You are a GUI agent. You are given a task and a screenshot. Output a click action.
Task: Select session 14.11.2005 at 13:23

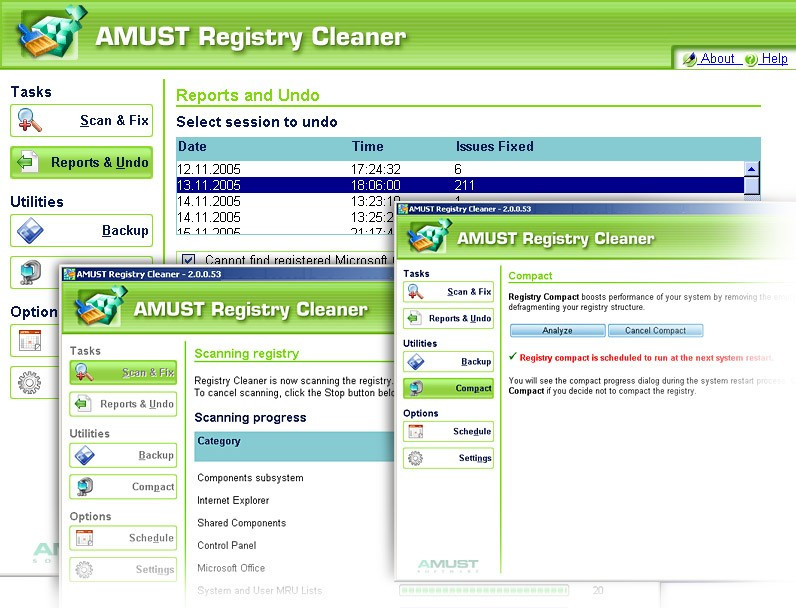click(x=287, y=201)
